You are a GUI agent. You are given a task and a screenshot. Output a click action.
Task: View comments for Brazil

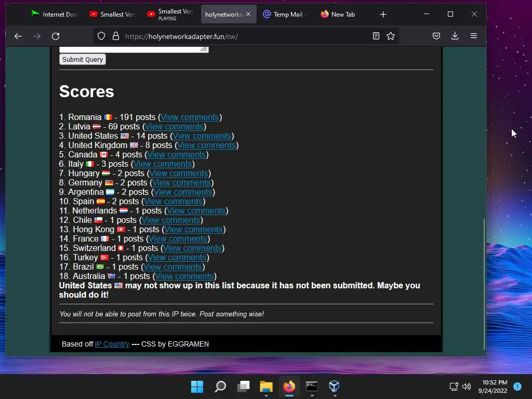point(172,267)
